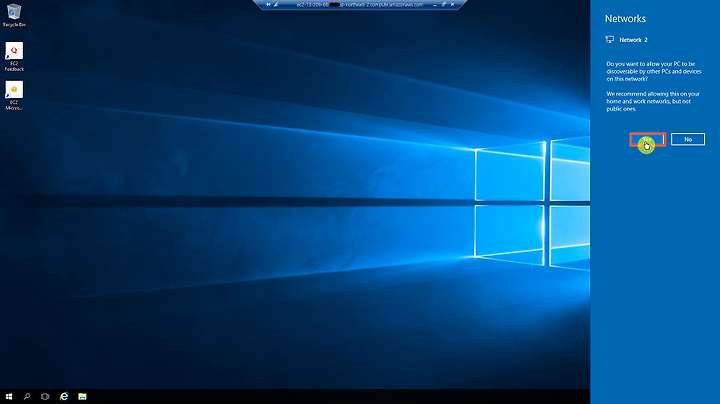Click No to decline network discovery
720x404 pixels.
688,139
